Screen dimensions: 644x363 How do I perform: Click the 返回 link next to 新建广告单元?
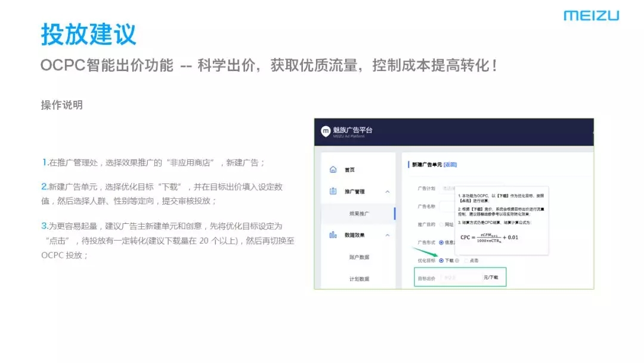coord(451,165)
